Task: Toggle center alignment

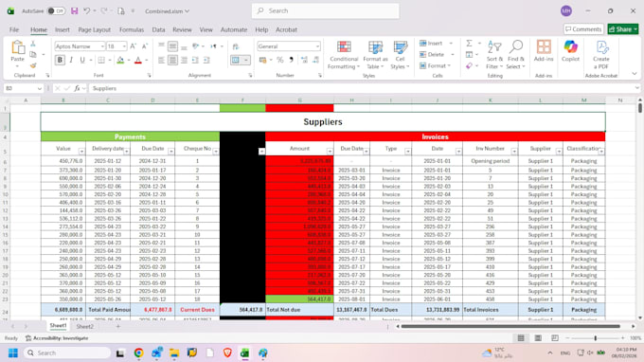Action: (172, 60)
